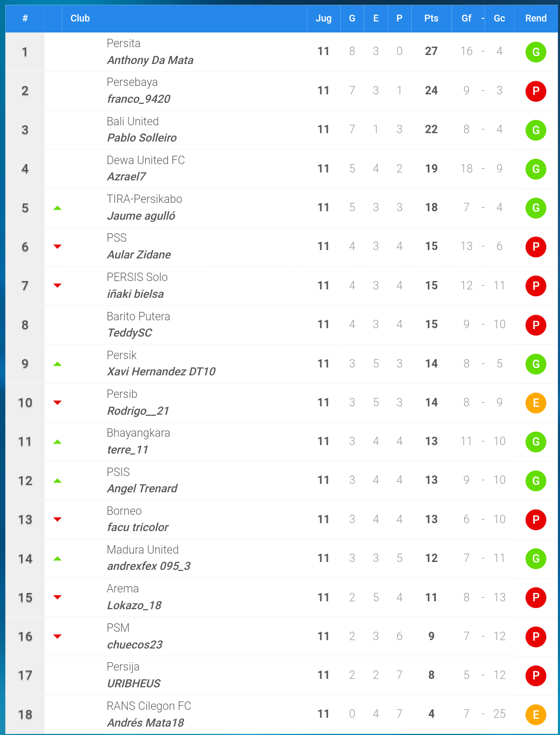560x735 pixels.
Task: Open Persija club link
Action: pos(123,667)
